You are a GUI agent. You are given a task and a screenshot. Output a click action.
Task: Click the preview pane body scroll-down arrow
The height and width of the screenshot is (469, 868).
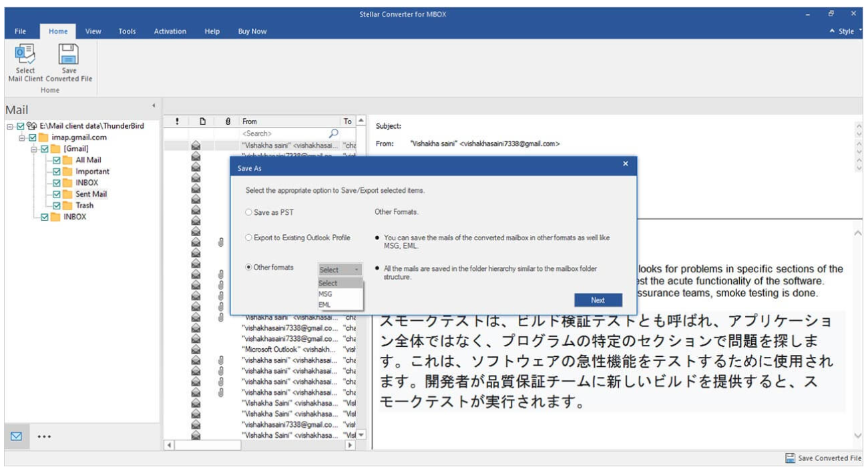pyautogui.click(x=858, y=435)
